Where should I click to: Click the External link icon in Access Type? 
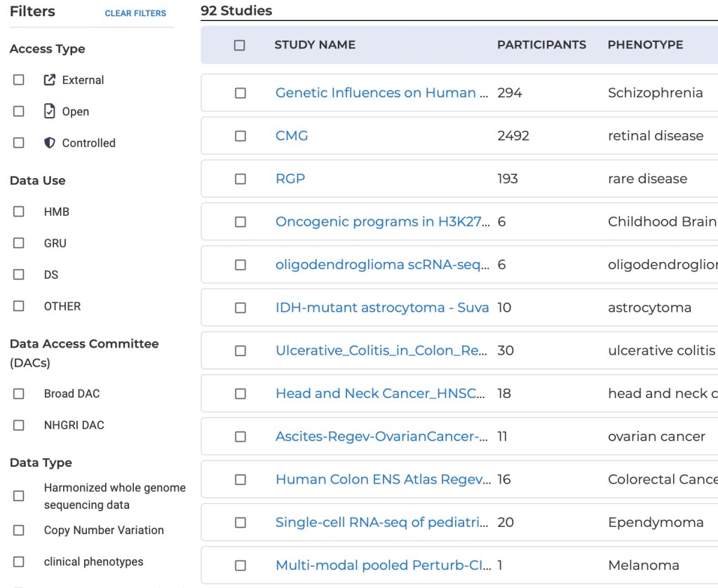[49, 80]
